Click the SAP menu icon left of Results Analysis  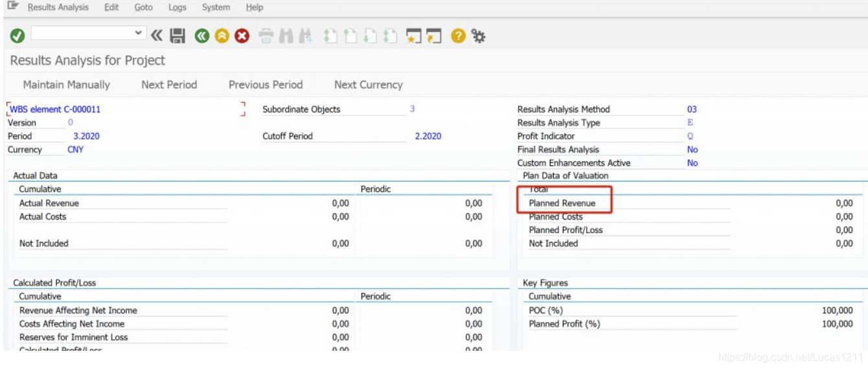click(x=13, y=6)
